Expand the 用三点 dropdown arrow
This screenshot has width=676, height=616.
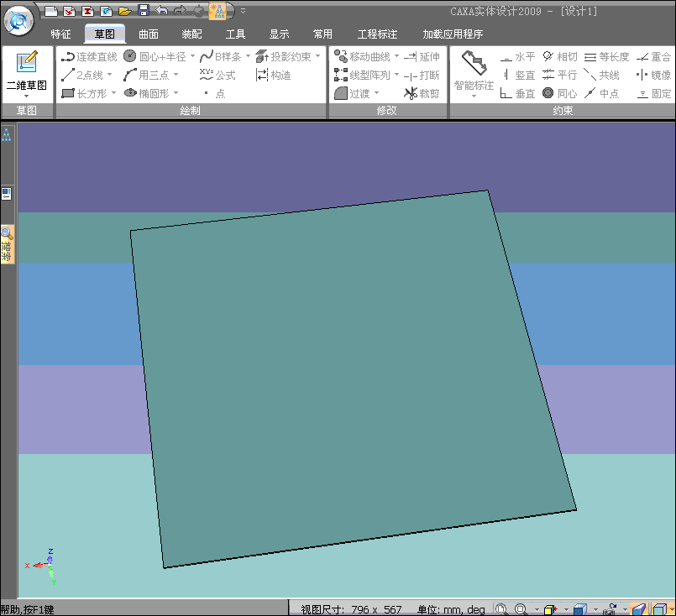[x=176, y=75]
